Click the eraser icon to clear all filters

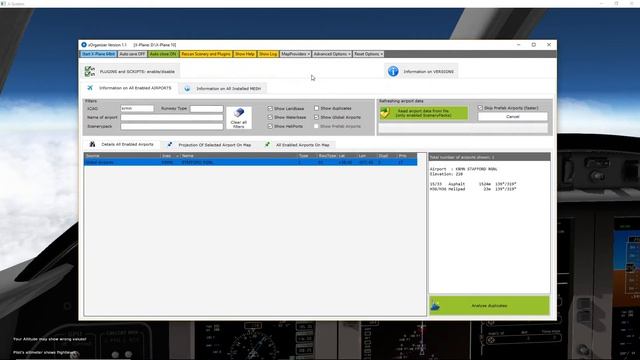tap(239, 112)
